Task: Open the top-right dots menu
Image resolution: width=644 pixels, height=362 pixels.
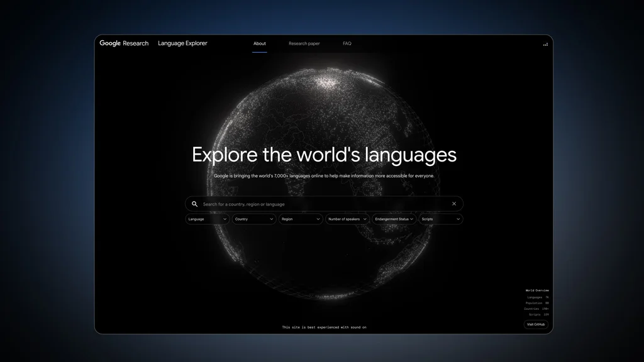Action: pyautogui.click(x=545, y=45)
